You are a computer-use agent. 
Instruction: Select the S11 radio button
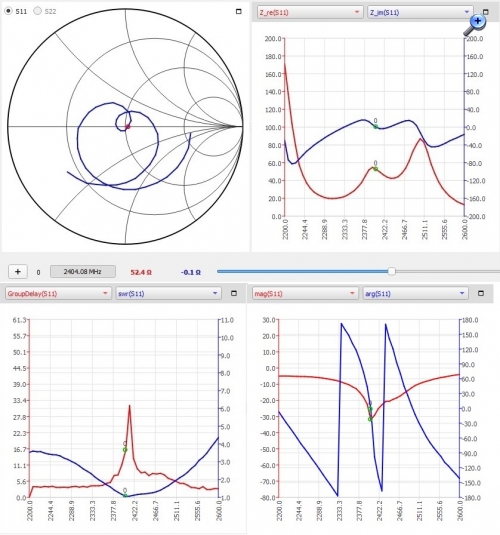coord(8,11)
